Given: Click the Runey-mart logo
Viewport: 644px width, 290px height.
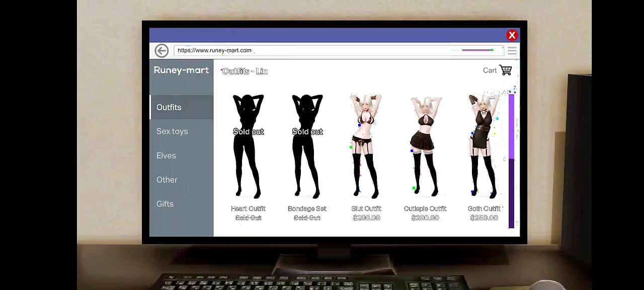Looking at the screenshot, I should [181, 70].
